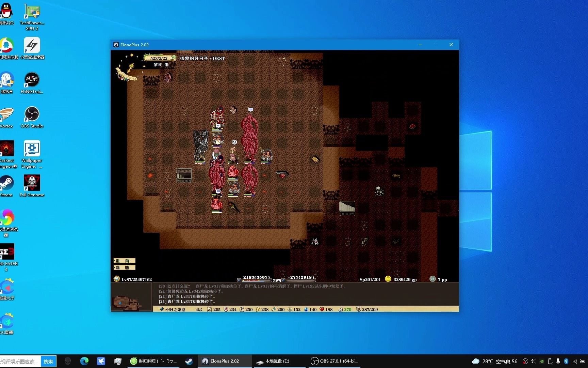This screenshot has width=588, height=368.
Task: Open the FLiNGTrainer desktop shortcut
Action: tap(32, 82)
